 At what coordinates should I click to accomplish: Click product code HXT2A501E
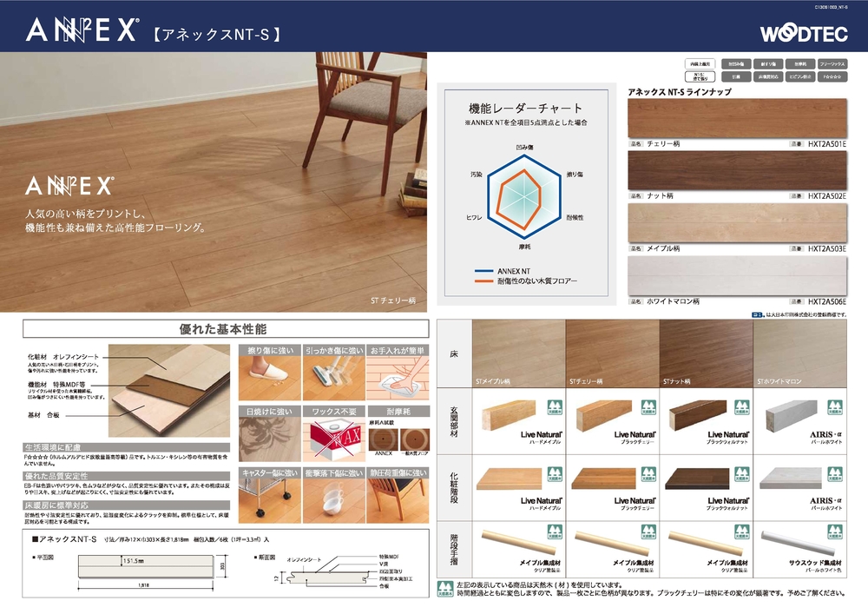click(x=827, y=144)
